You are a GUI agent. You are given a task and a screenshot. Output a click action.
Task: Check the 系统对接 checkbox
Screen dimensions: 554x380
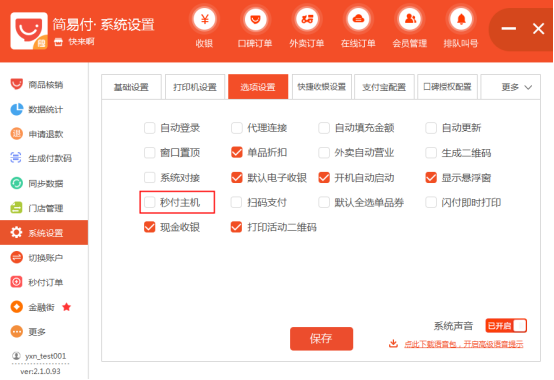tap(149, 178)
